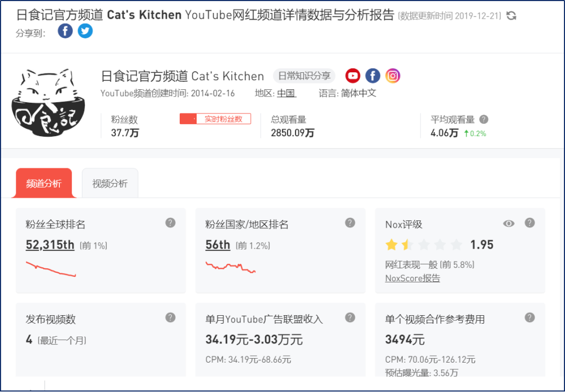Open the channel's YouTube page icon
This screenshot has height=392, width=565.
click(353, 76)
